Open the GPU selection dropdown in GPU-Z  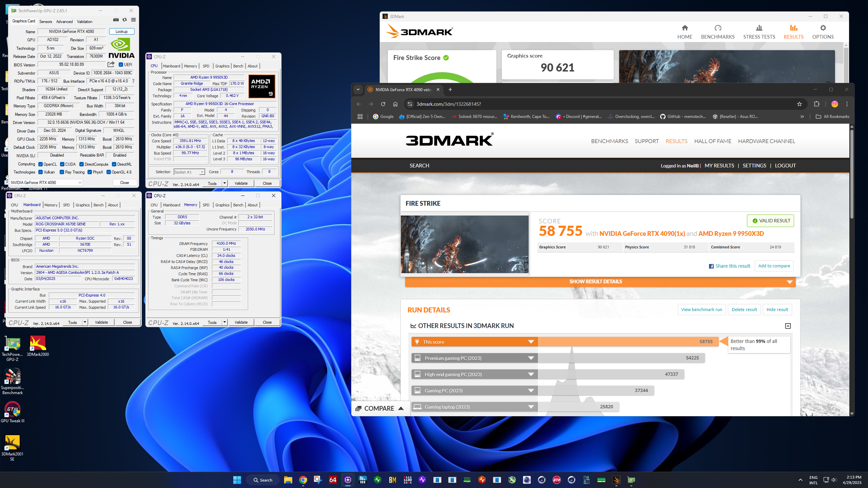(x=46, y=183)
